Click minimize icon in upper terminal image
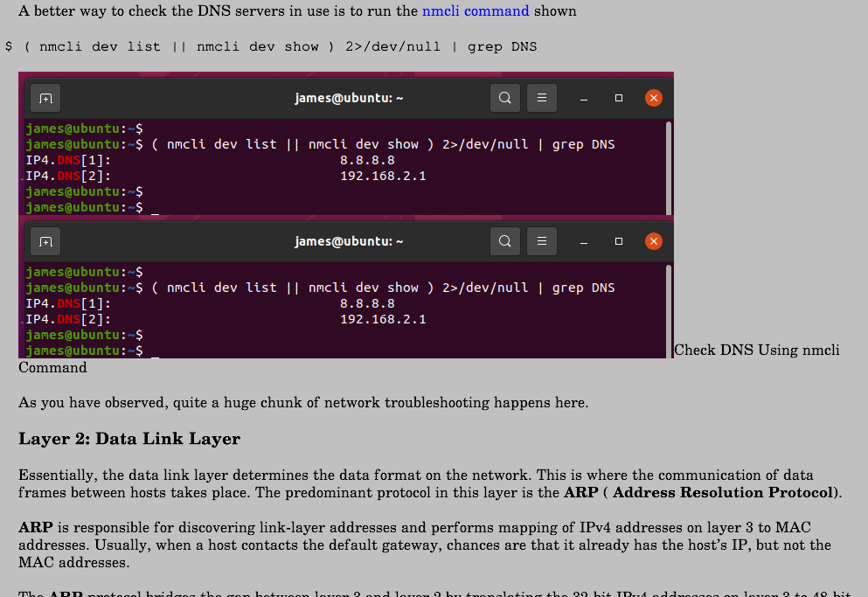868x597 pixels. (583, 99)
